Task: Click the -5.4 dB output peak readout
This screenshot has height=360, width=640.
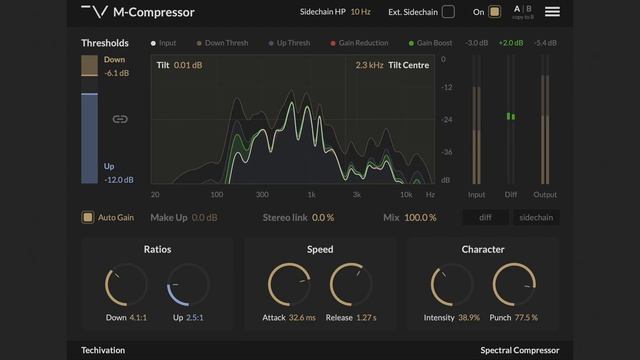Action: (545, 43)
